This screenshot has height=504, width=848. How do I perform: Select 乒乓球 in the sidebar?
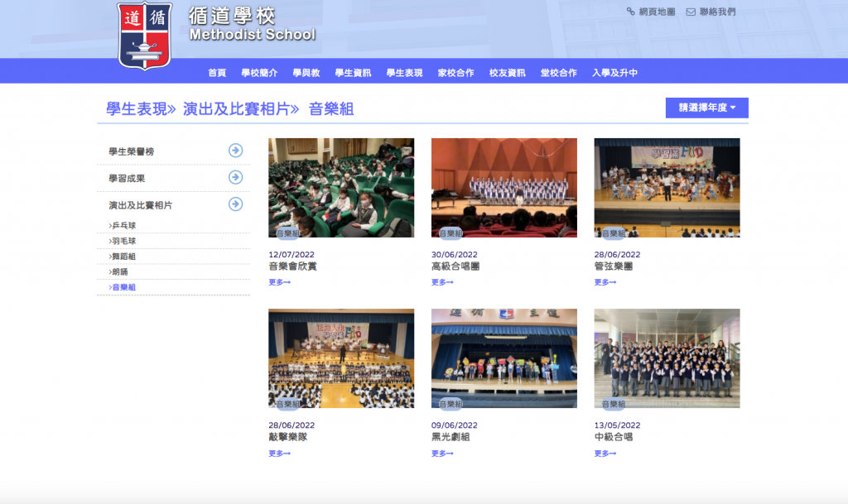coord(123,225)
